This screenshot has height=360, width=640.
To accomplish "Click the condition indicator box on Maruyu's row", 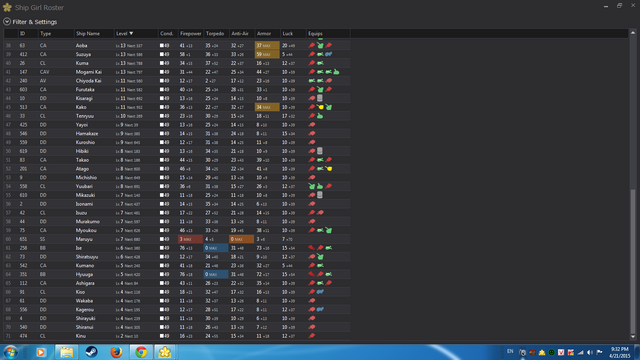I will pos(162,239).
